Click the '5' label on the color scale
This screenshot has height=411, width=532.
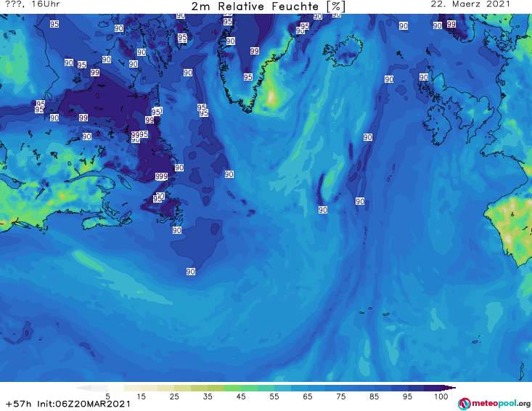pyautogui.click(x=107, y=396)
